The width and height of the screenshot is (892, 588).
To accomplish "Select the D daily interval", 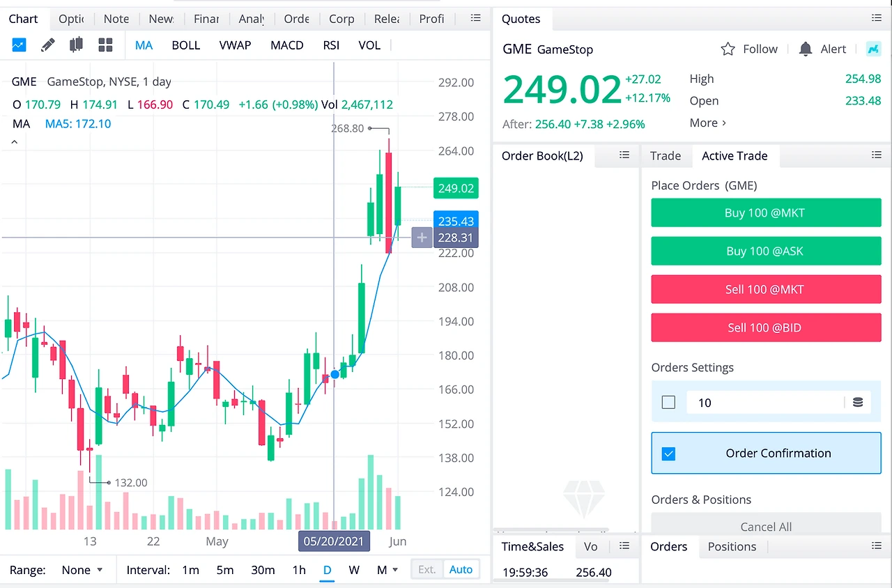I will click(327, 570).
